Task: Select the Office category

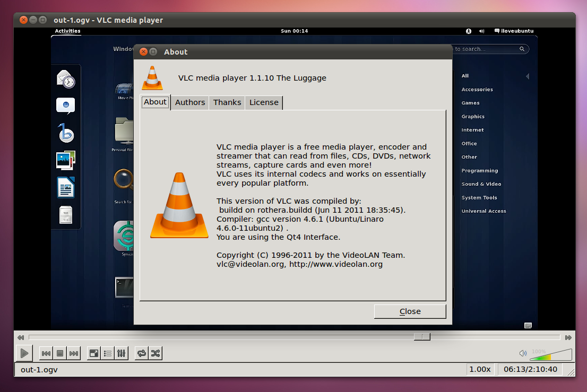Action: click(x=469, y=144)
